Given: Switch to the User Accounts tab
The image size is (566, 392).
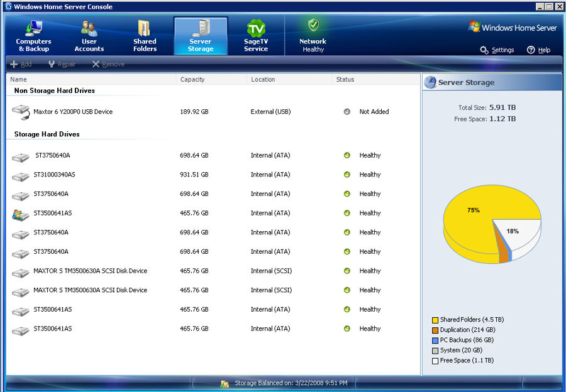Looking at the screenshot, I should pyautogui.click(x=89, y=36).
